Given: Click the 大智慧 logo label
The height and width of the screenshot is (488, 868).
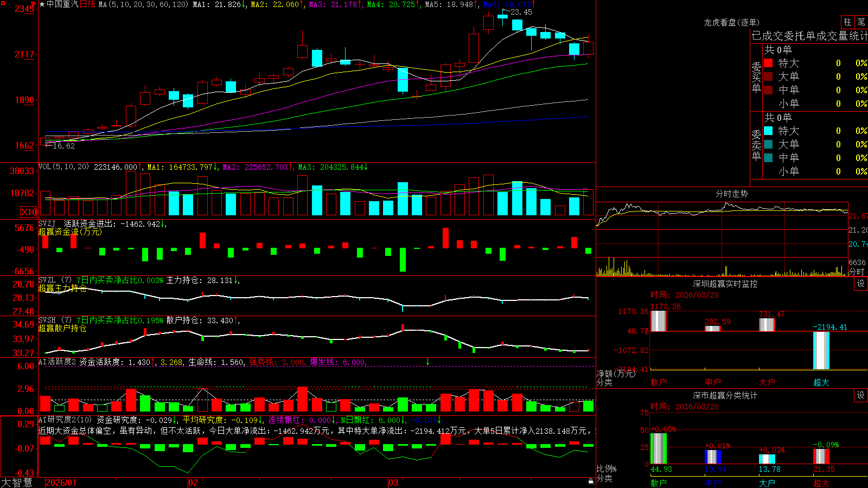Looking at the screenshot, I should coord(17,483).
